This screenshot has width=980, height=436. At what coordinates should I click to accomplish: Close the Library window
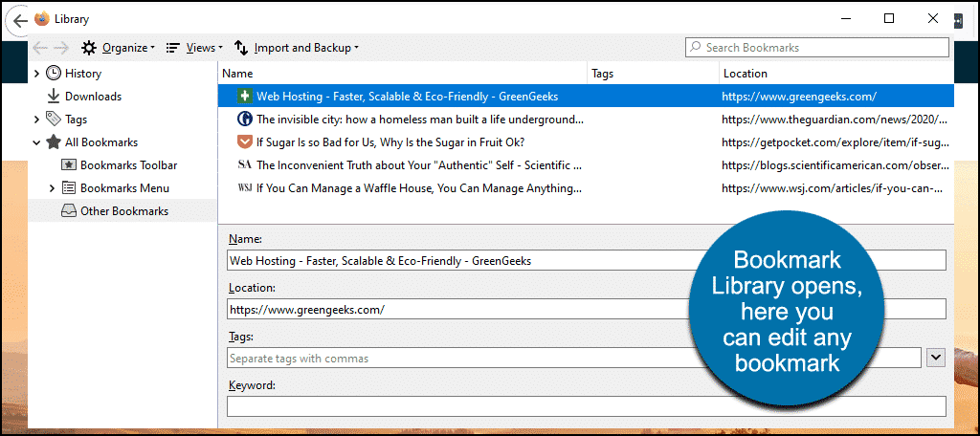click(x=932, y=19)
